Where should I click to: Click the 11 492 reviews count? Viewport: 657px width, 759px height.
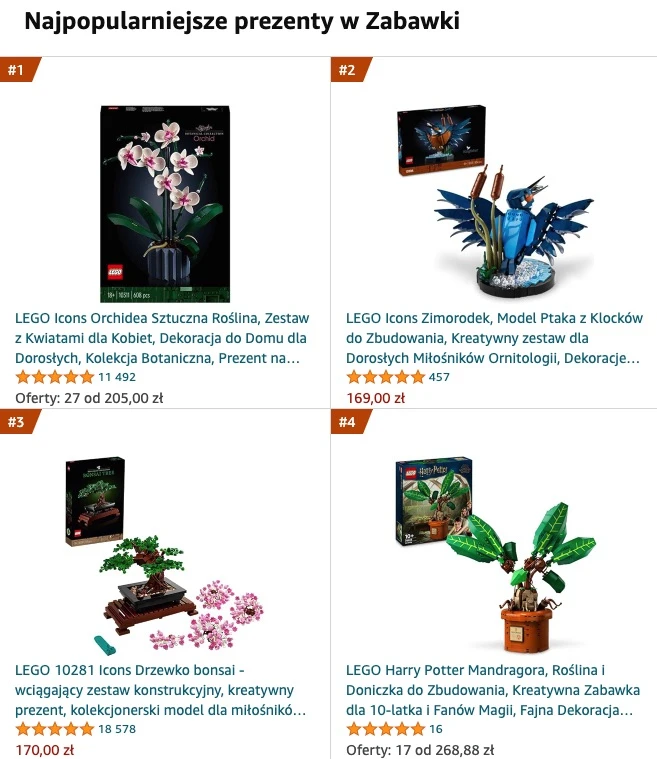(117, 377)
